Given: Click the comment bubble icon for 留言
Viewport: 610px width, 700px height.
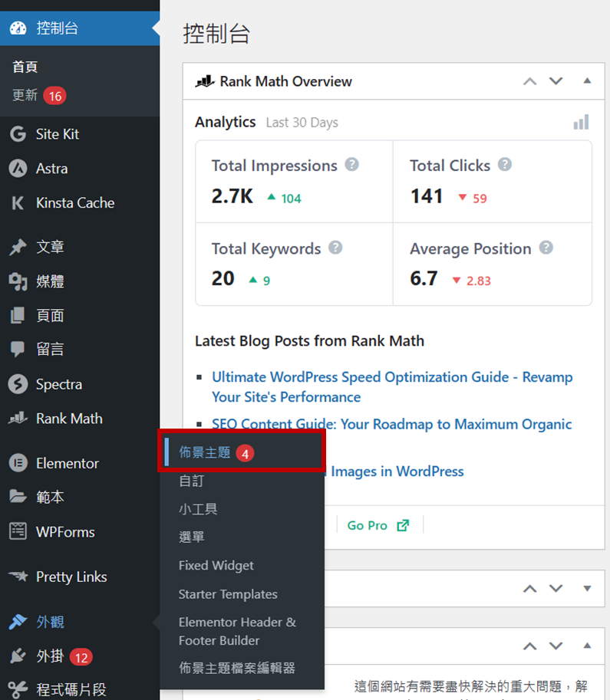Looking at the screenshot, I should (x=18, y=349).
